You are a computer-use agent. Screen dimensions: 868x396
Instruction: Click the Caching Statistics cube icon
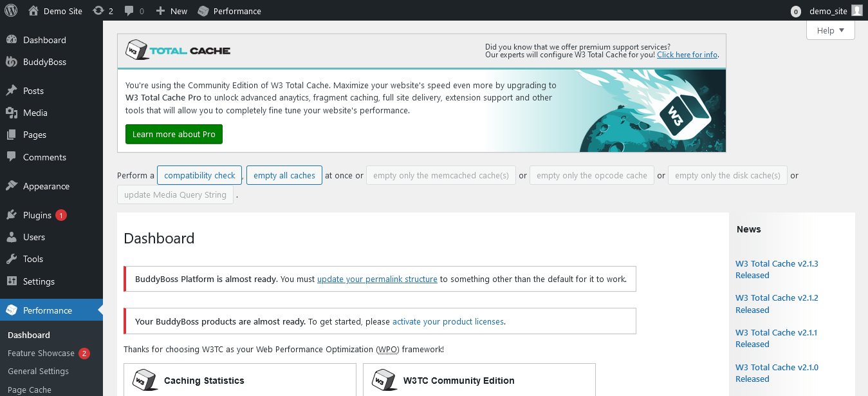coord(145,380)
